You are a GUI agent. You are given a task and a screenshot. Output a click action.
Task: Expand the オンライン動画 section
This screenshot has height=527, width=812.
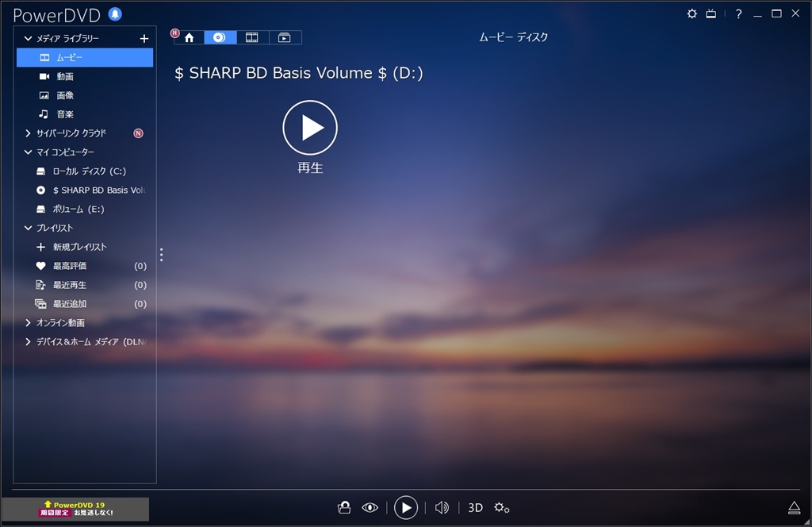[28, 323]
